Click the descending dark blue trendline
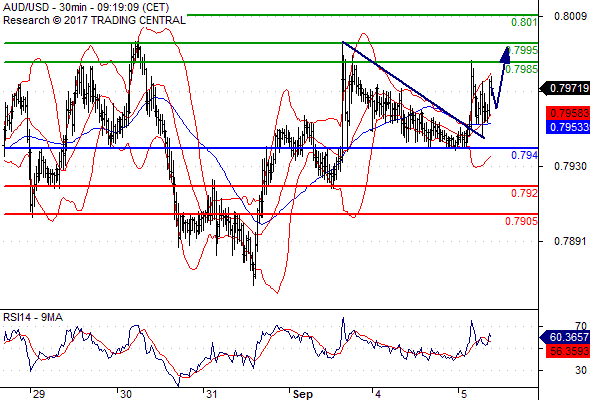The image size is (590, 400). (x=413, y=90)
